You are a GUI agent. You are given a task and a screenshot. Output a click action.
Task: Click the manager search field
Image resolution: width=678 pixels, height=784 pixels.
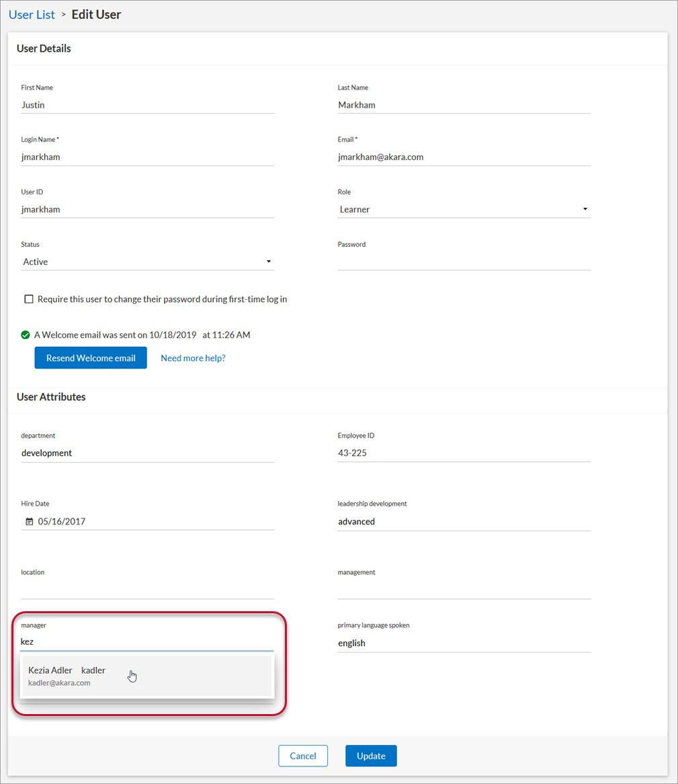[x=147, y=642]
